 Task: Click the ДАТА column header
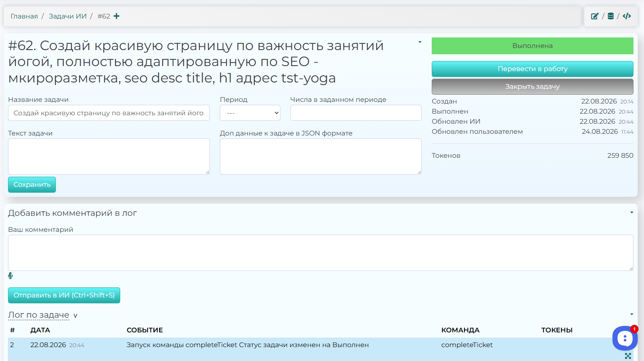(x=40, y=330)
